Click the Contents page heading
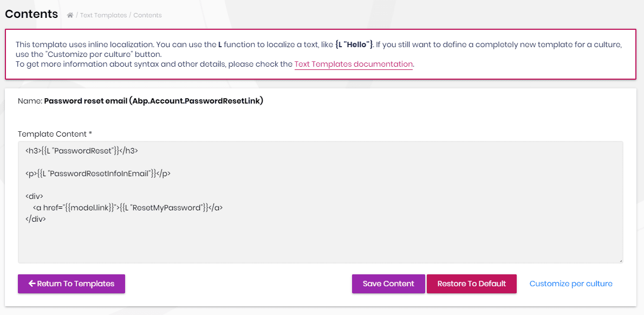This screenshot has height=315, width=644. point(31,14)
